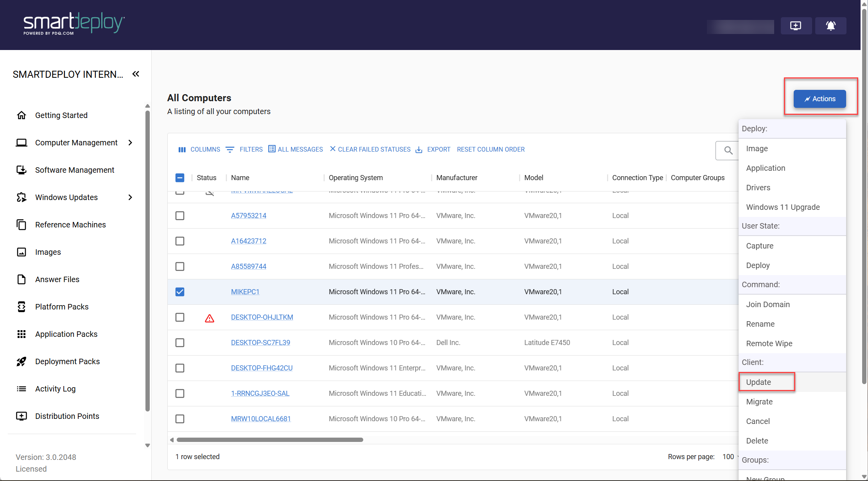Expand Computer Management submenu chevron
The width and height of the screenshot is (868, 481).
[130, 143]
